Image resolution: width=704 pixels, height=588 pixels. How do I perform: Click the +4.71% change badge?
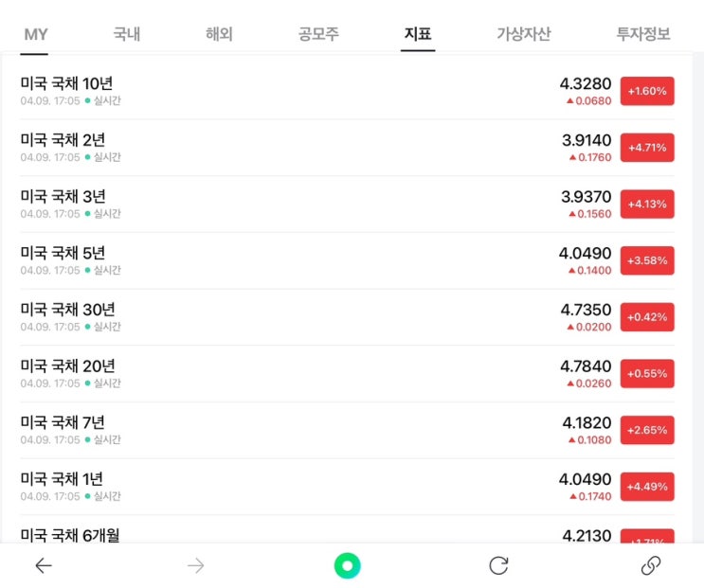click(x=647, y=148)
